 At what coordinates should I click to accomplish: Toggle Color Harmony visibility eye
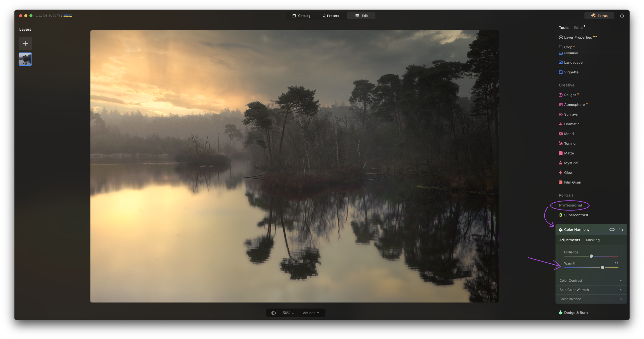pyautogui.click(x=612, y=230)
